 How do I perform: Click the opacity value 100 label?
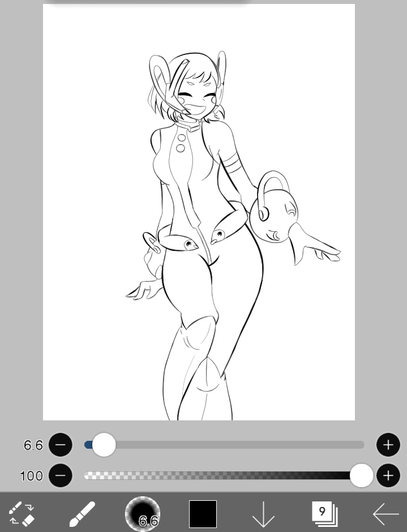pyautogui.click(x=31, y=476)
